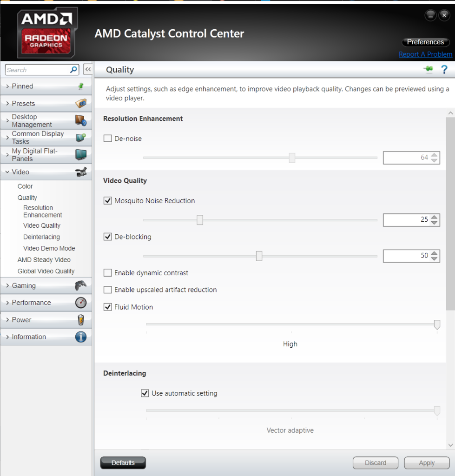Toggle the Fluid Motion checkbox
455x476 pixels.
(108, 307)
